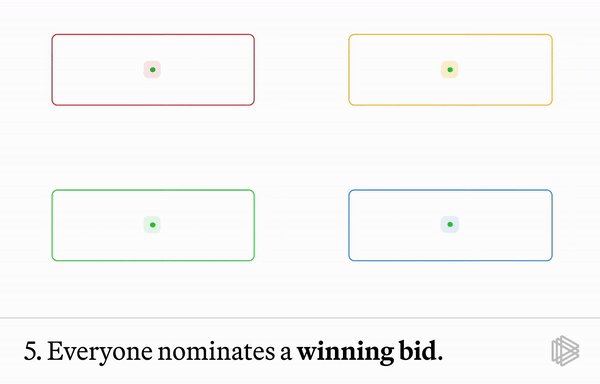The image size is (600, 384).
Task: Select the pale green chip in green box
Action: click(x=152, y=225)
